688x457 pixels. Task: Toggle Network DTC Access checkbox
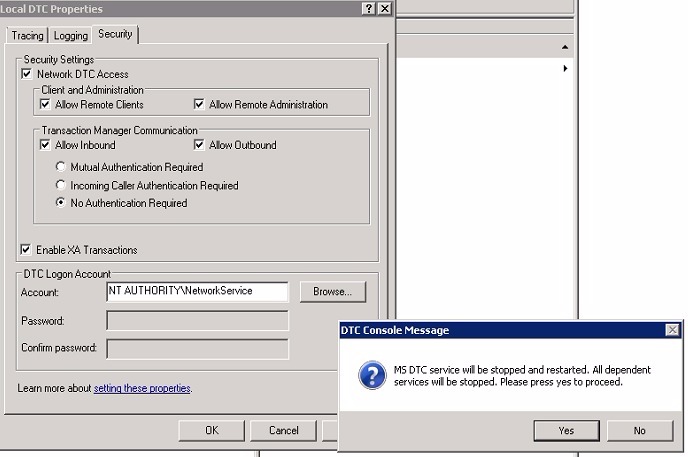27,74
